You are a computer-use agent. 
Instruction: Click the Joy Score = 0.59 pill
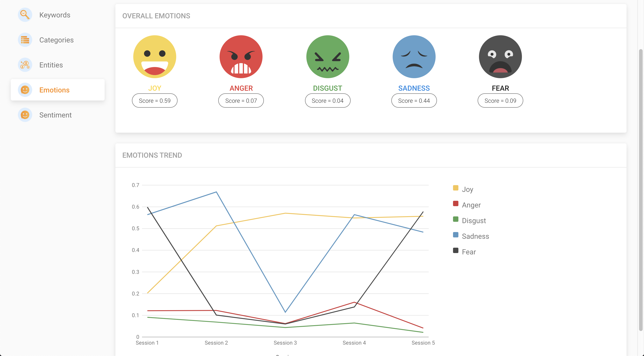tap(155, 101)
